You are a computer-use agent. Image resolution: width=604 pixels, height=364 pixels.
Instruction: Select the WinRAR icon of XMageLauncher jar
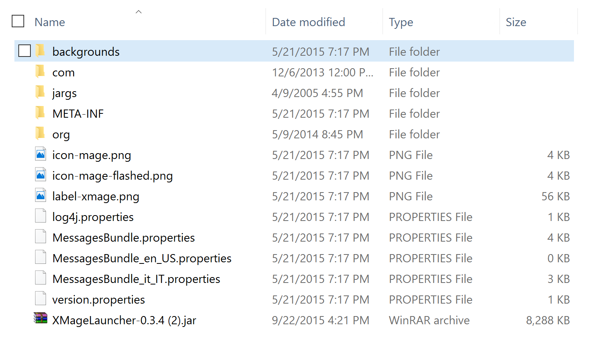click(x=41, y=318)
